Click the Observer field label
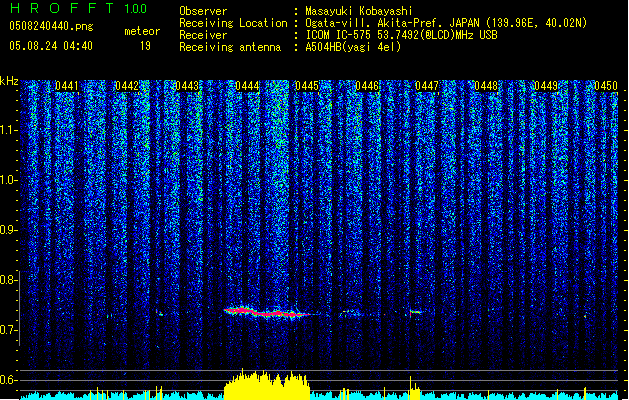 203,11
